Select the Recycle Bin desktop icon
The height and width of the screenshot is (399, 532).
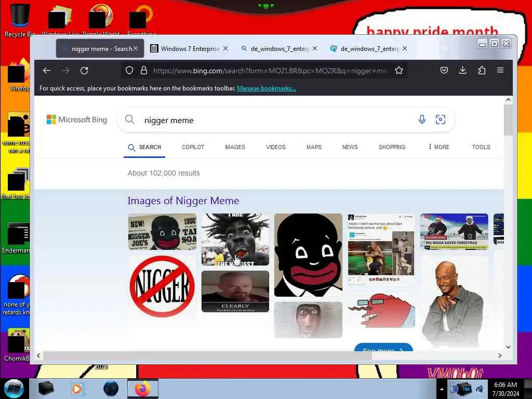pyautogui.click(x=20, y=19)
